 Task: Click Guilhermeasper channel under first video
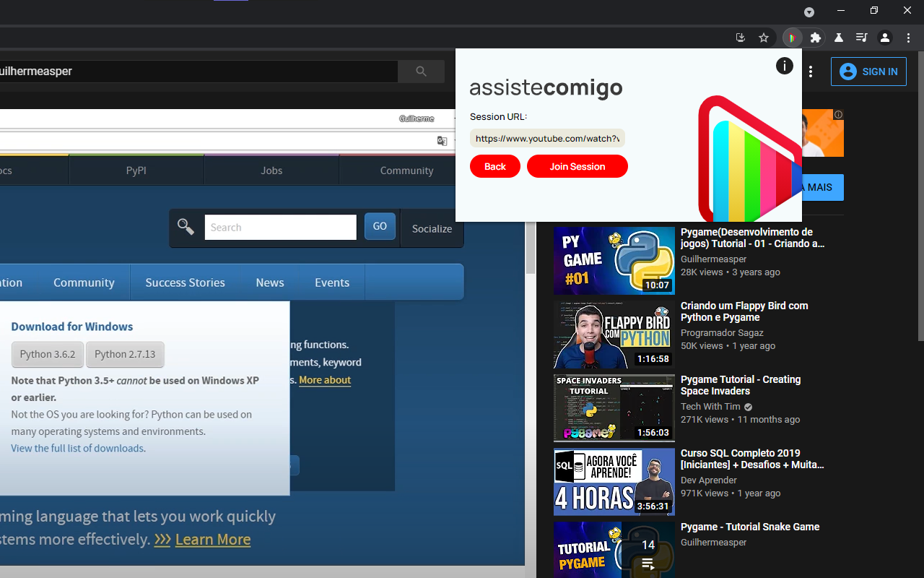coord(713,259)
